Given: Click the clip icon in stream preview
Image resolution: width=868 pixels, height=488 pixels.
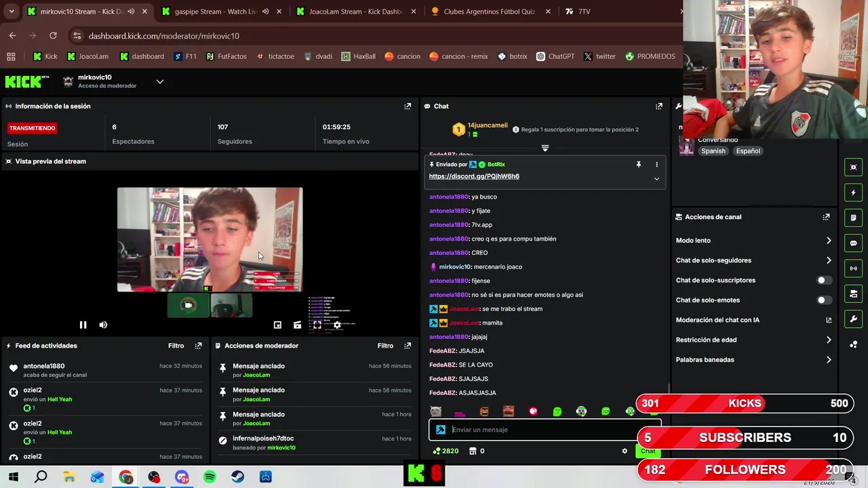Looking at the screenshot, I should 297,325.
